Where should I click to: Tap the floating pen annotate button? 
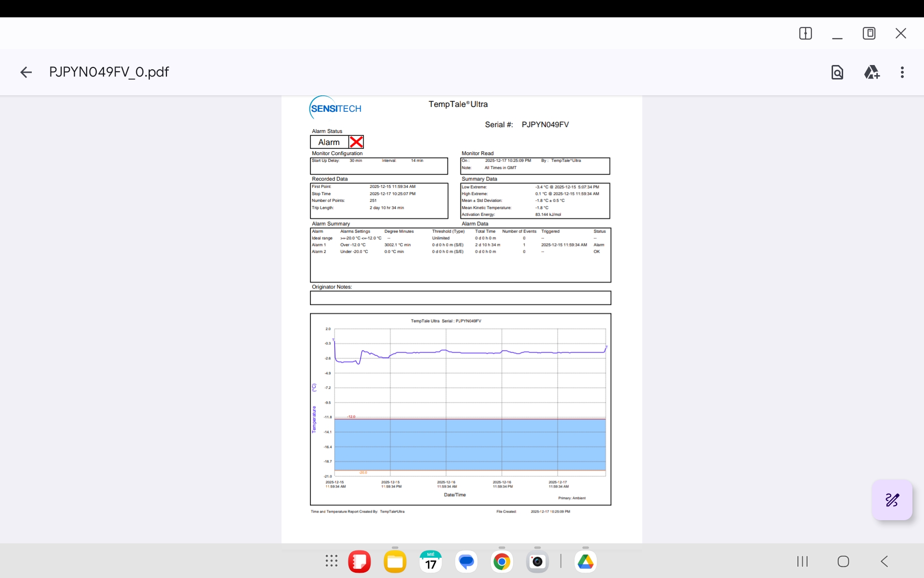[892, 500]
